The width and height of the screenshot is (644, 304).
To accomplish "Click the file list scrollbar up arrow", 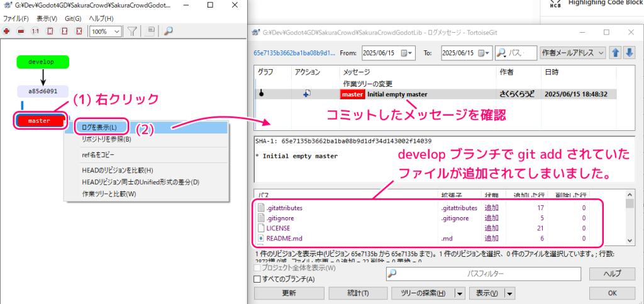I will 630,194.
